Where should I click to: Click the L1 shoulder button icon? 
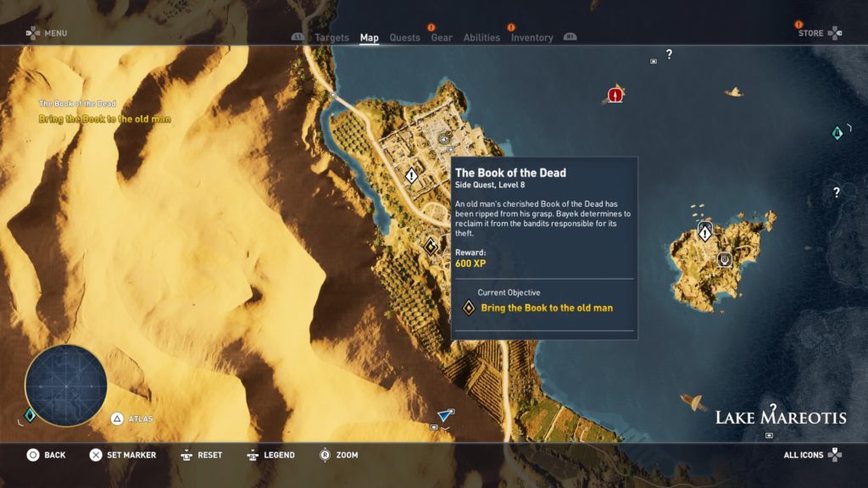[298, 37]
